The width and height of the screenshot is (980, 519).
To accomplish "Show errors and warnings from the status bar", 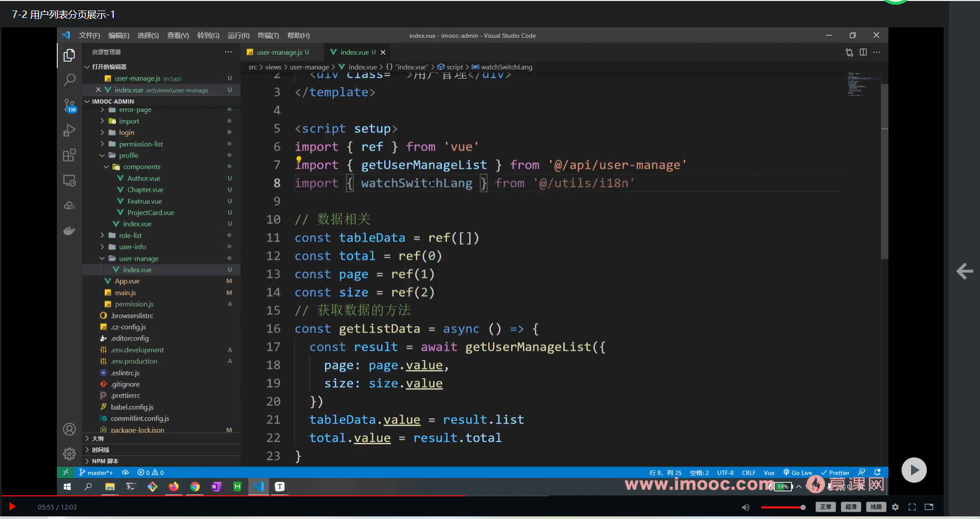I will tap(151, 473).
